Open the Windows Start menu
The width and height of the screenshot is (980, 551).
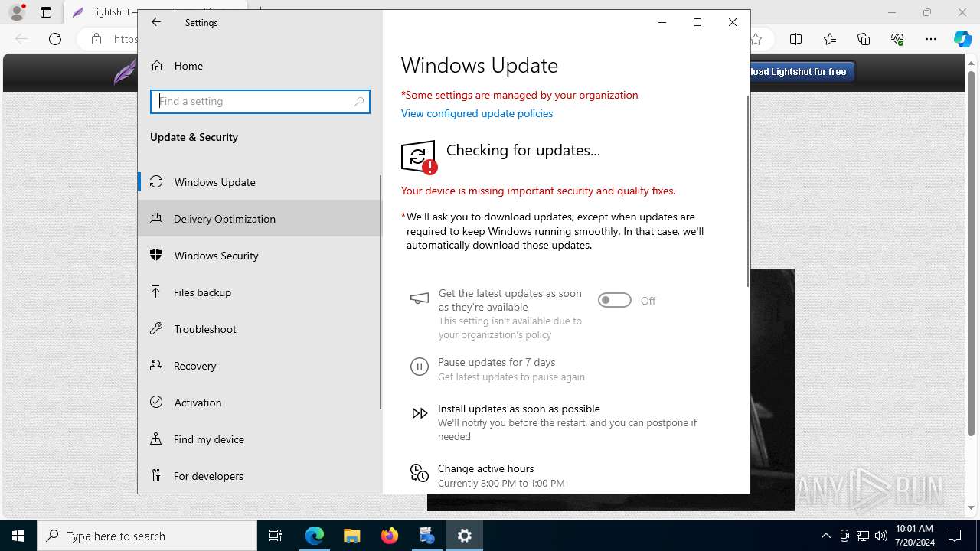click(x=18, y=536)
